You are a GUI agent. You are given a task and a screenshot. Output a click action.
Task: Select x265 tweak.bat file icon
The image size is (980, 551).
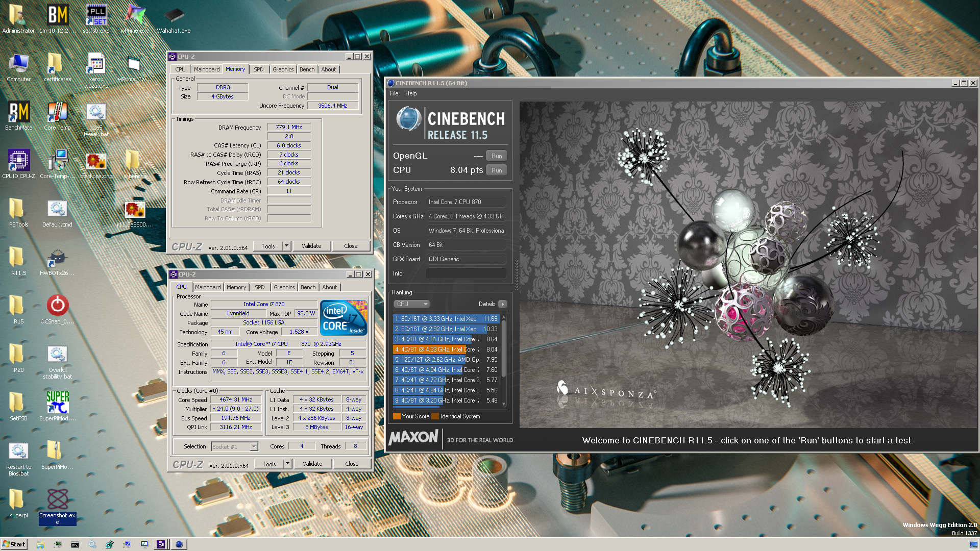96,119
